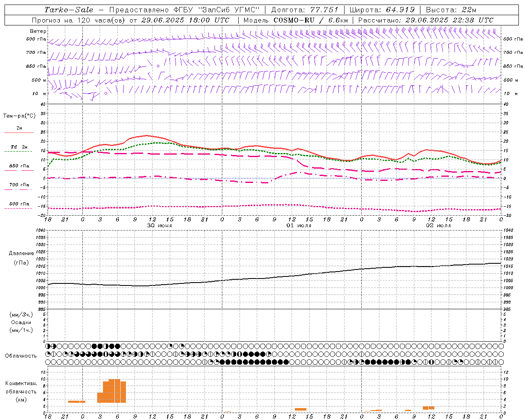Viewport: 525px width, 420px height.
Task: Click the dashed line swatch under temperature 850 гПа
Action: [19, 171]
